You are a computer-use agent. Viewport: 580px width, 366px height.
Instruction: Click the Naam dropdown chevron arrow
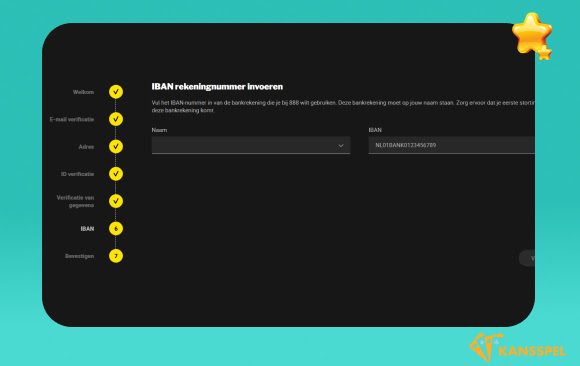tap(341, 145)
